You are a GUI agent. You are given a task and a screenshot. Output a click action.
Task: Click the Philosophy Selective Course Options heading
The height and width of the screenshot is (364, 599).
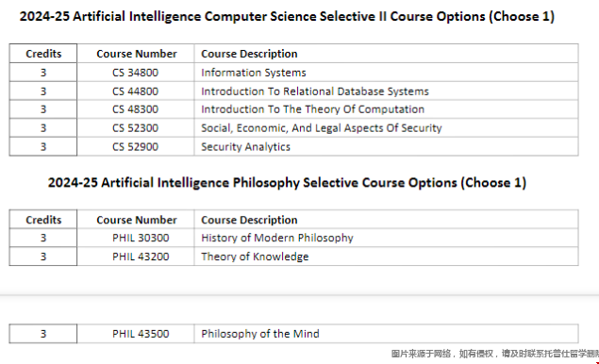coord(287,183)
